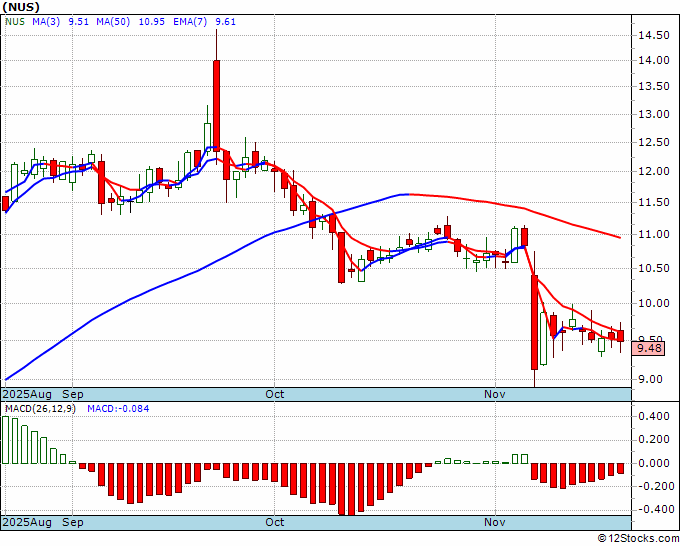Image resolution: width=680 pixels, height=546 pixels.
Task: Click the 10.50 price axis label
Action: 654,268
